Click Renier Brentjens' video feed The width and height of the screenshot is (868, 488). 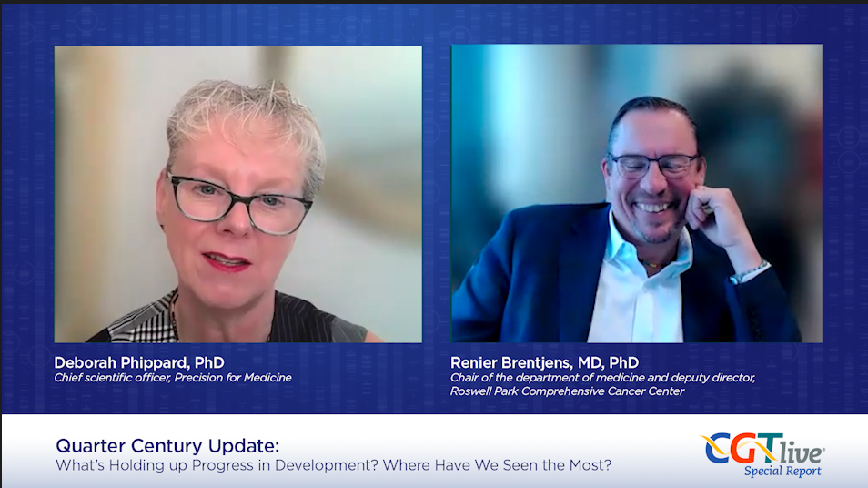[x=637, y=193]
